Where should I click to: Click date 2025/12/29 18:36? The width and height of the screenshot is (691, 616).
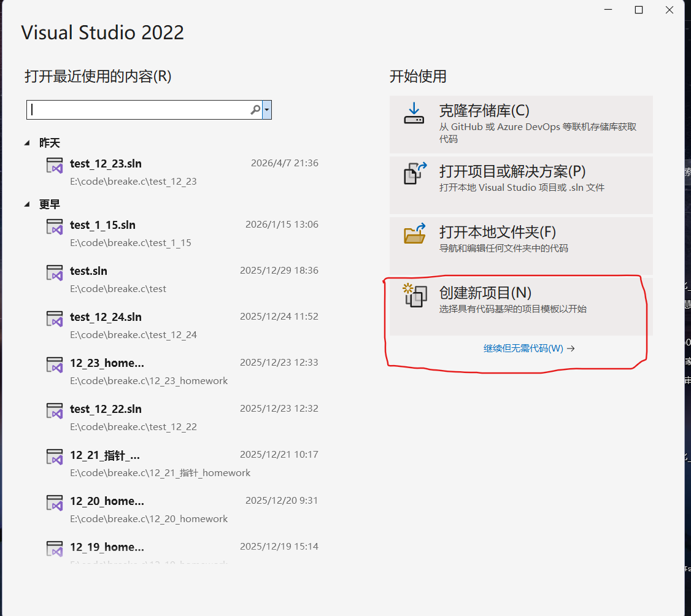click(279, 270)
